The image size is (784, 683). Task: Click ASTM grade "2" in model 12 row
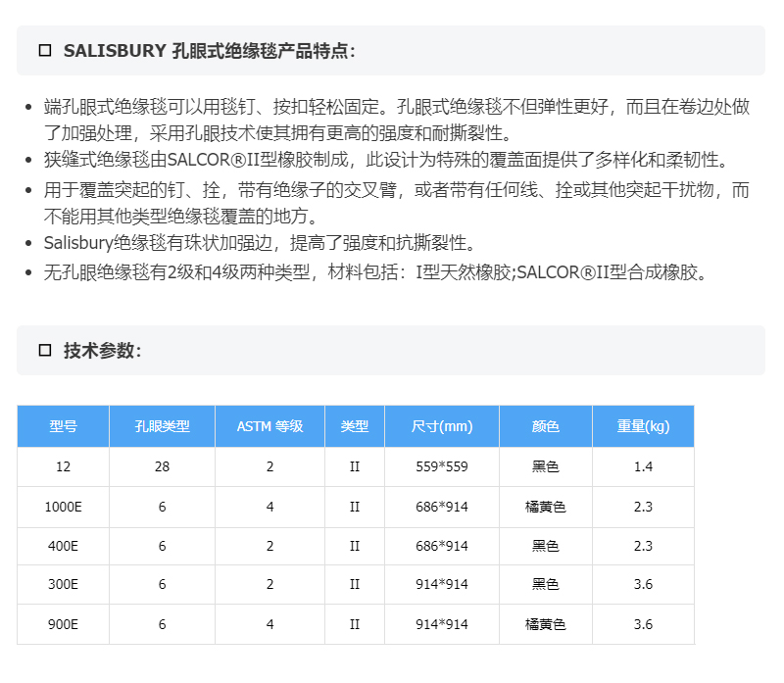click(270, 467)
